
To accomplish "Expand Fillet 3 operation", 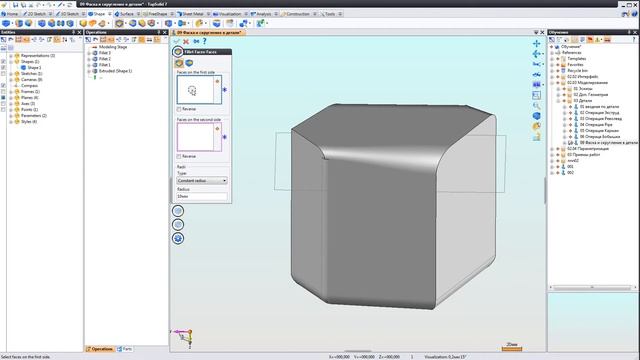I will click(x=89, y=53).
